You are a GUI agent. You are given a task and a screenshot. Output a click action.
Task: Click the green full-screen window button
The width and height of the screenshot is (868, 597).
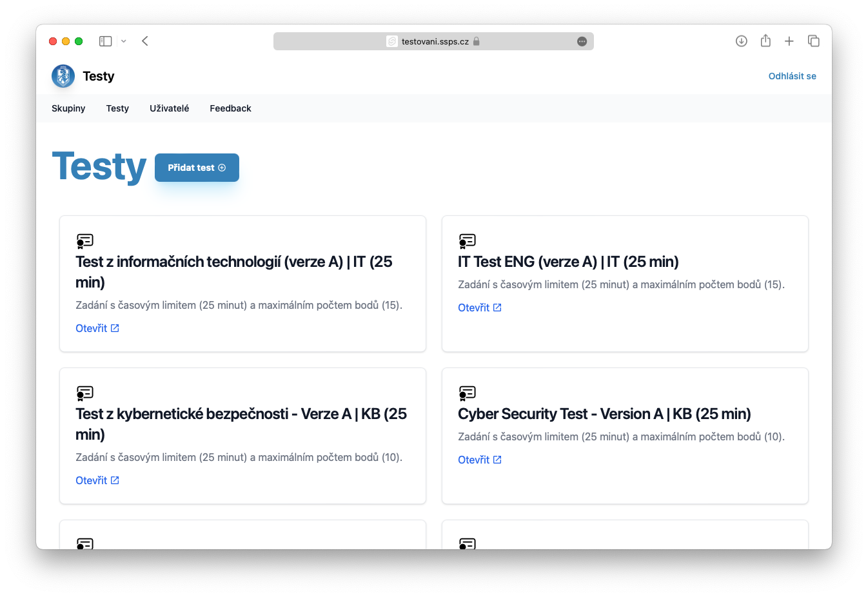[79, 41]
